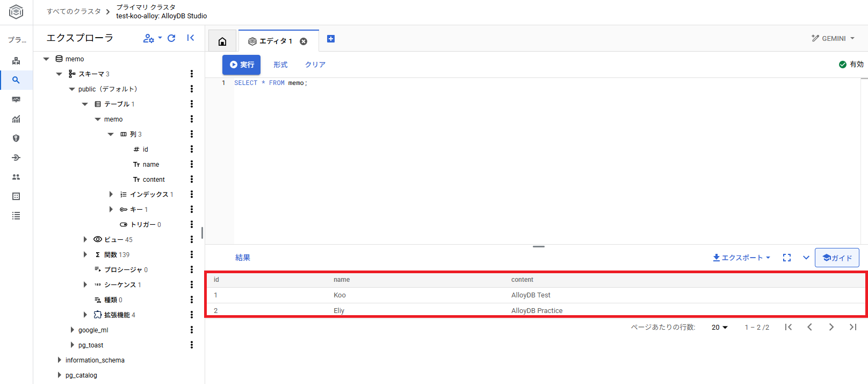
Task: Open the list icon in sidebar
Action: coord(16,216)
